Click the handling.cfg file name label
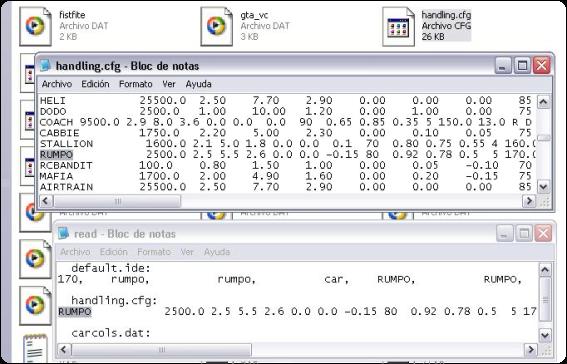Image resolution: width=567 pixels, height=364 pixels. 446,15
